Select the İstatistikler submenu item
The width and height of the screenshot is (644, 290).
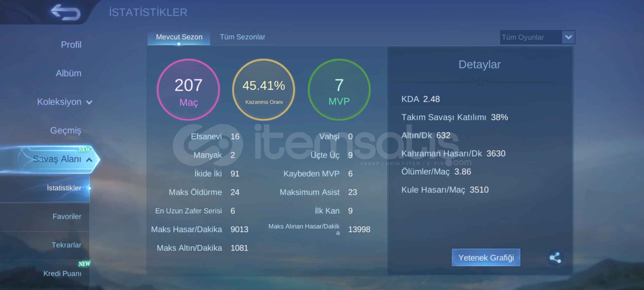pos(64,188)
